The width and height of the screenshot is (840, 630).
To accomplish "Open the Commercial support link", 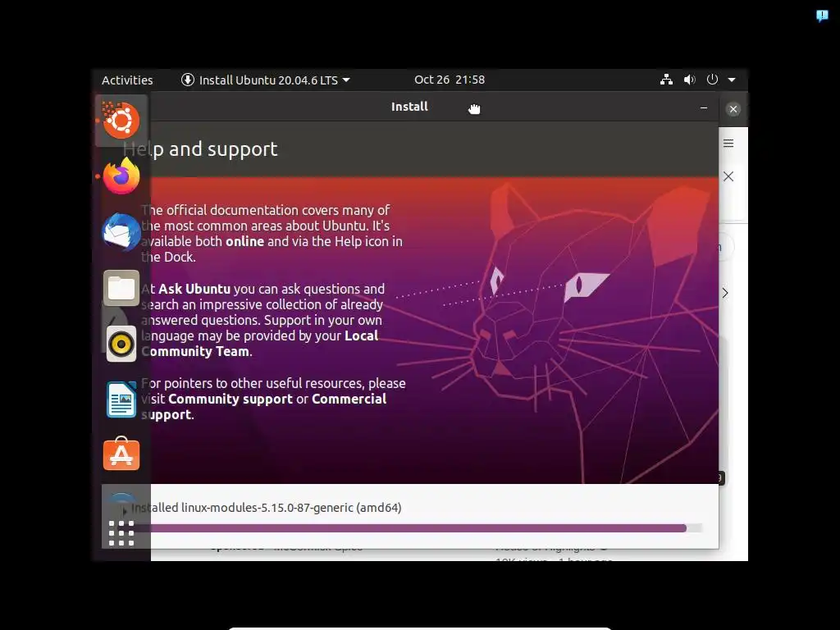I will (x=263, y=407).
